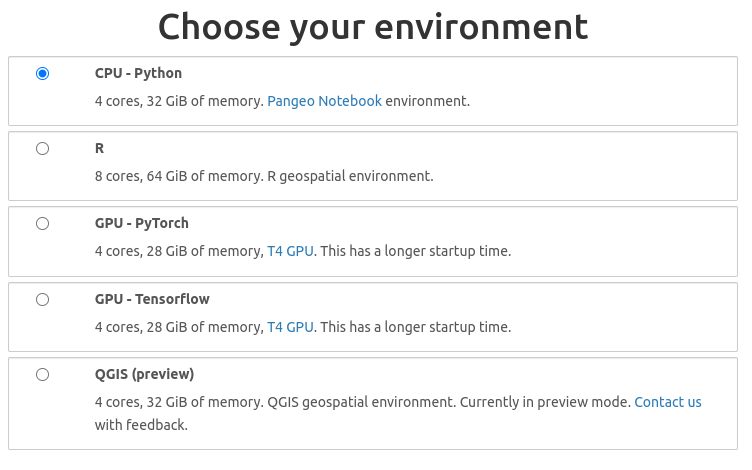Open T4 GPU link under GPU - PyTorch

[x=290, y=251]
